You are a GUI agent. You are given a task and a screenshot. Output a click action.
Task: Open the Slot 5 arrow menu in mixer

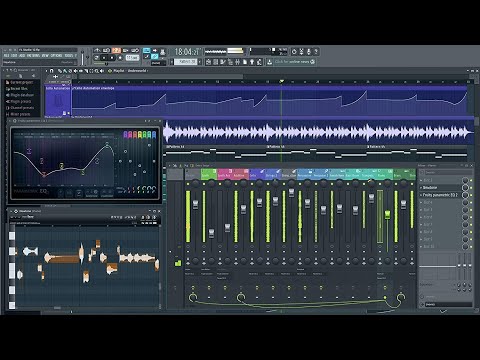[421, 210]
